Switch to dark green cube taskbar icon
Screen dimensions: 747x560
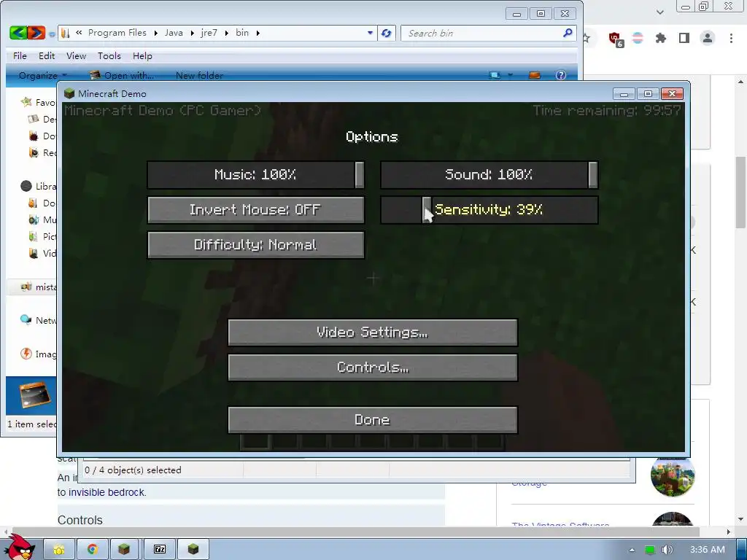pos(193,550)
